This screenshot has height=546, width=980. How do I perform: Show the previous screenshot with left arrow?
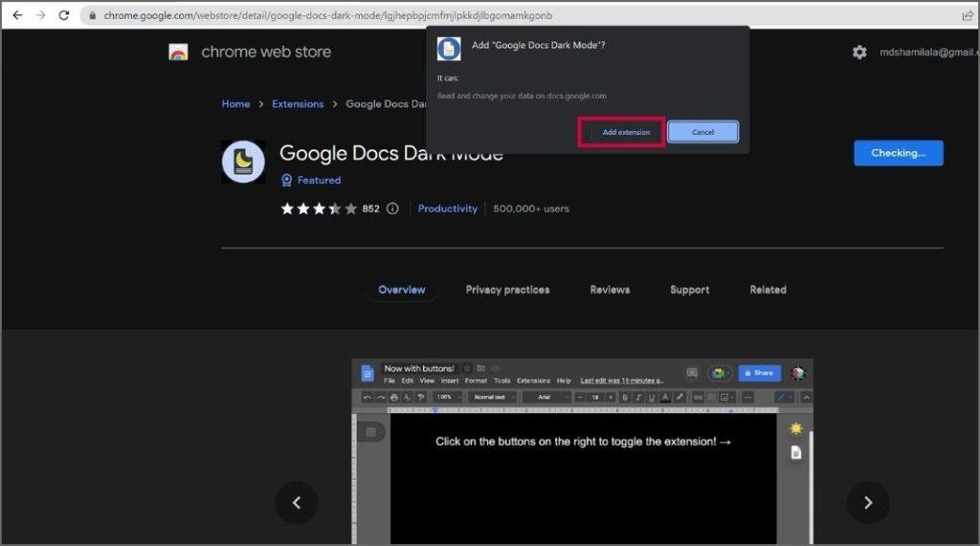297,502
